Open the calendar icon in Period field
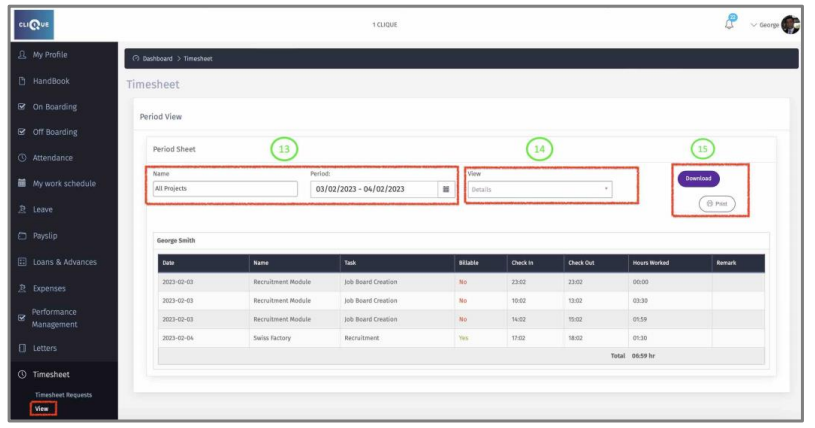Screen dimensions: 815x428 pos(446,188)
